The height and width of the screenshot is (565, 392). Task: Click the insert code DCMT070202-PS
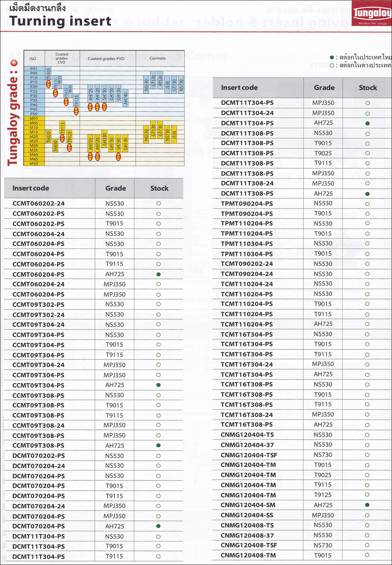(38, 456)
